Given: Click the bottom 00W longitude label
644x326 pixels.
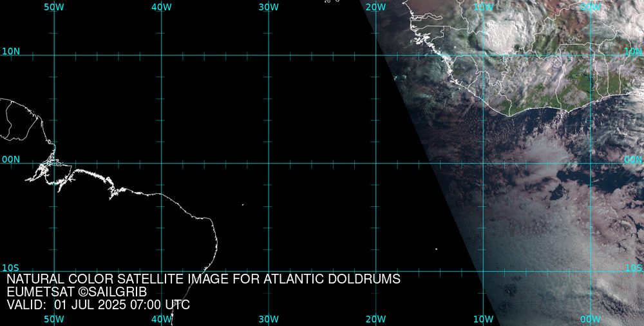Looking at the screenshot, I should [591, 319].
